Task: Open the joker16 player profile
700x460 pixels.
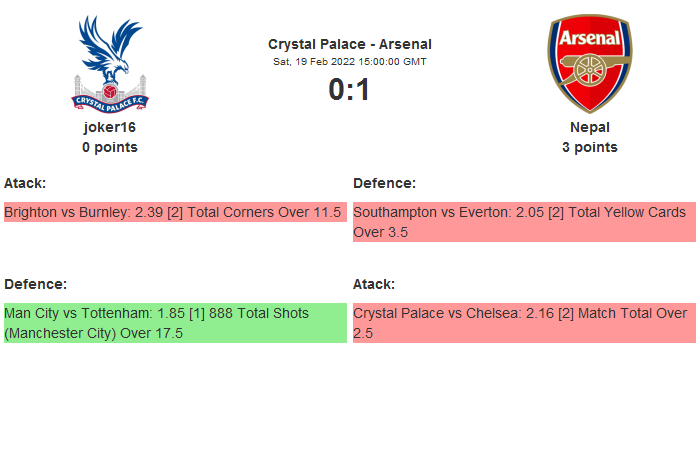Action: pyautogui.click(x=110, y=127)
